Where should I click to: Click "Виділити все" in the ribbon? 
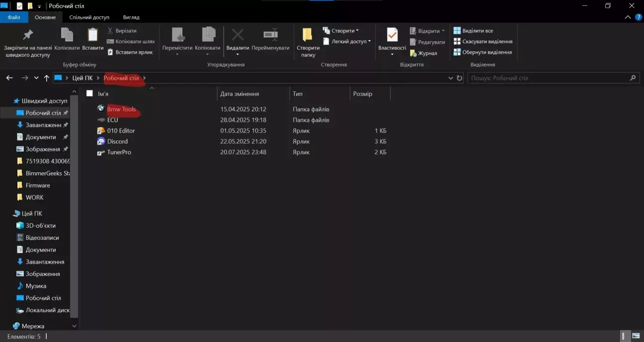tap(473, 31)
